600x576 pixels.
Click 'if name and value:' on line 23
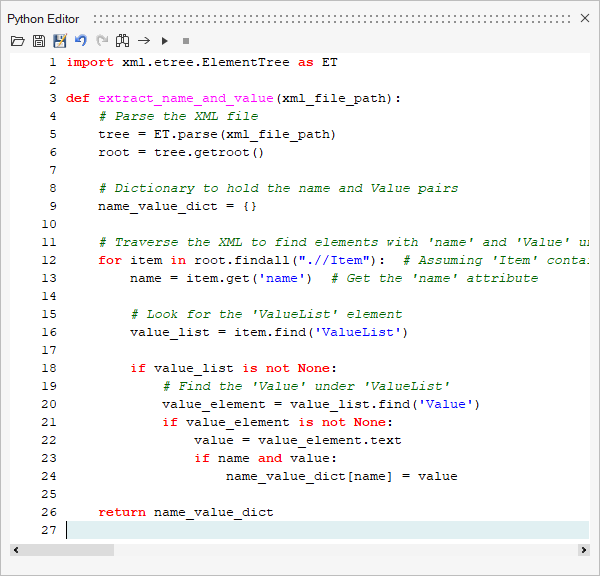point(266,458)
